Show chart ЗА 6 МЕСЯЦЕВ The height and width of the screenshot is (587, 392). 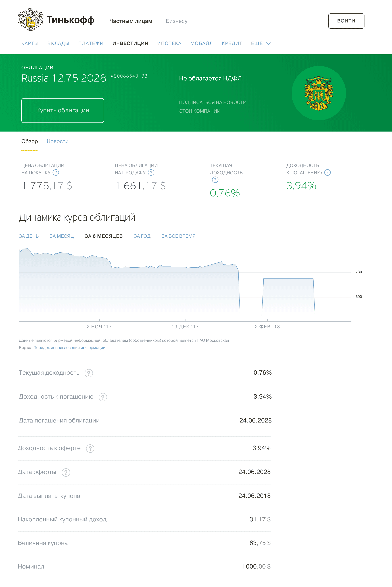click(104, 236)
